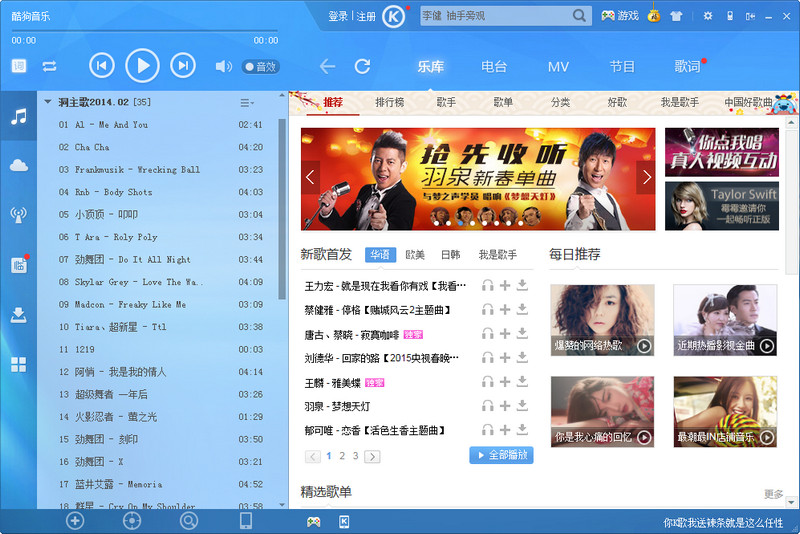Click the 登录 login link
The image size is (800, 534).
point(338,16)
